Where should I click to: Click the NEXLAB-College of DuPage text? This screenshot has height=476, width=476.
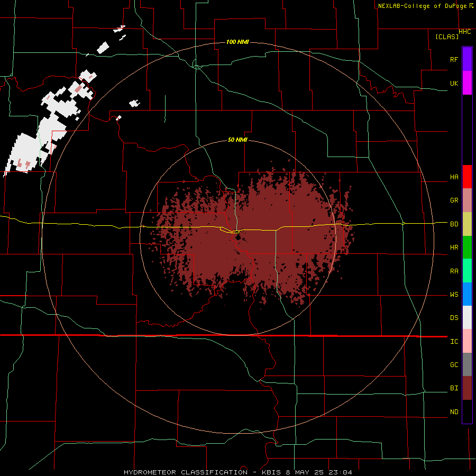pos(422,6)
